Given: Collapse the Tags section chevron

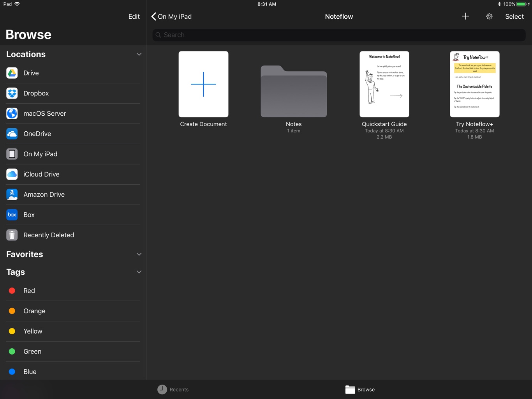Looking at the screenshot, I should click(139, 272).
